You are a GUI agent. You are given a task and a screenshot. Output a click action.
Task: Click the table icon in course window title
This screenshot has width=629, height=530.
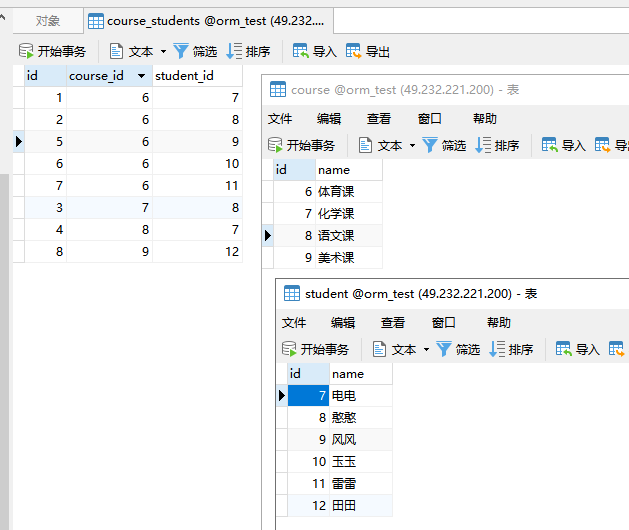(278, 89)
